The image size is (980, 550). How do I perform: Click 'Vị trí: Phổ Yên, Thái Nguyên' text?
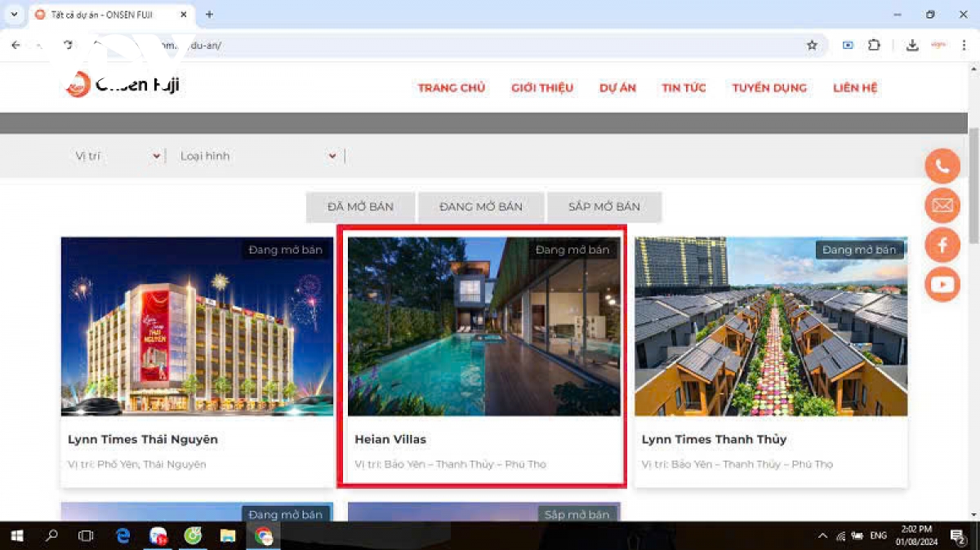137,464
